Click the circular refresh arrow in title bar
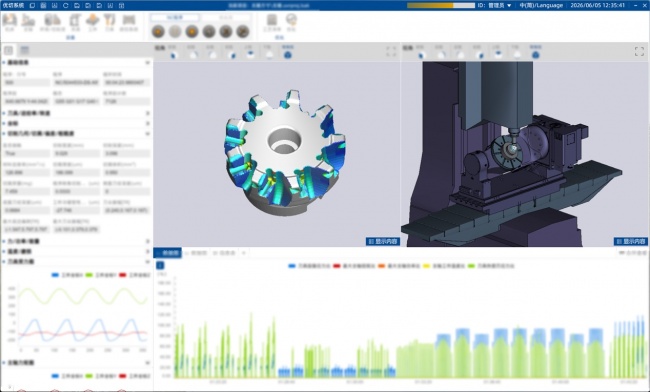The height and width of the screenshot is (392, 650). (x=65, y=5)
